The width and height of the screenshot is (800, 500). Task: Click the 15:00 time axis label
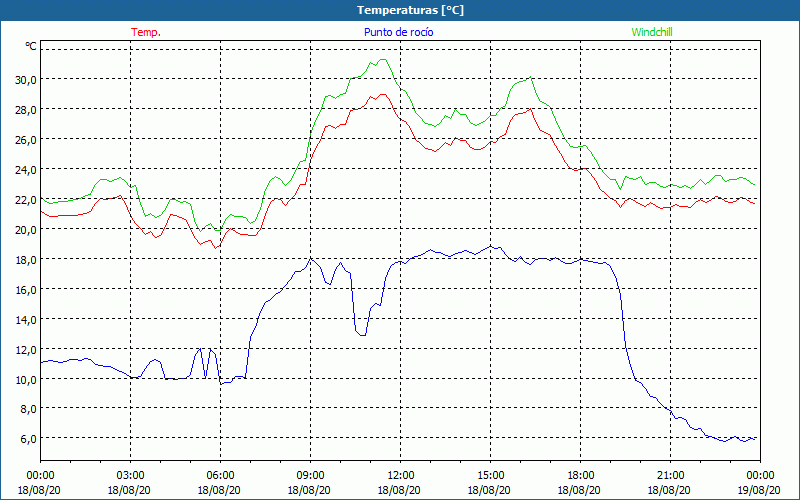click(490, 476)
